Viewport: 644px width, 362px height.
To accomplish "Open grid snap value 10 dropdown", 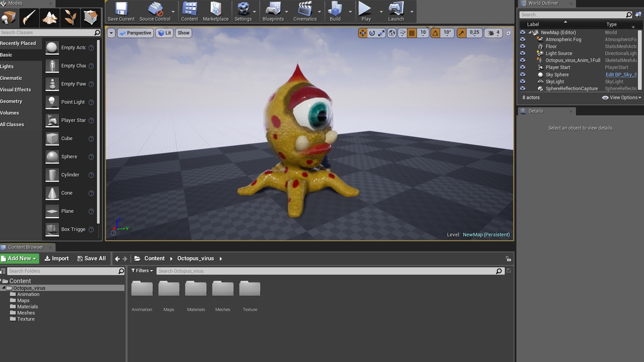I will tap(423, 33).
